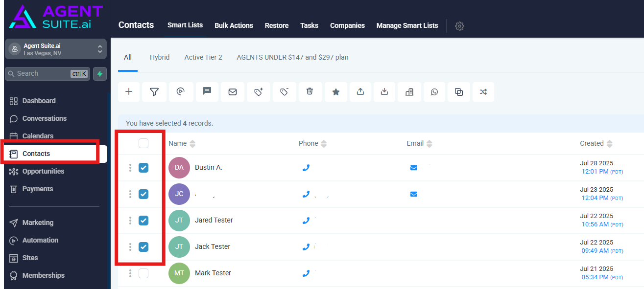Open the settings gear in top bar
Viewport: 644px width, 289px height.
pyautogui.click(x=459, y=26)
